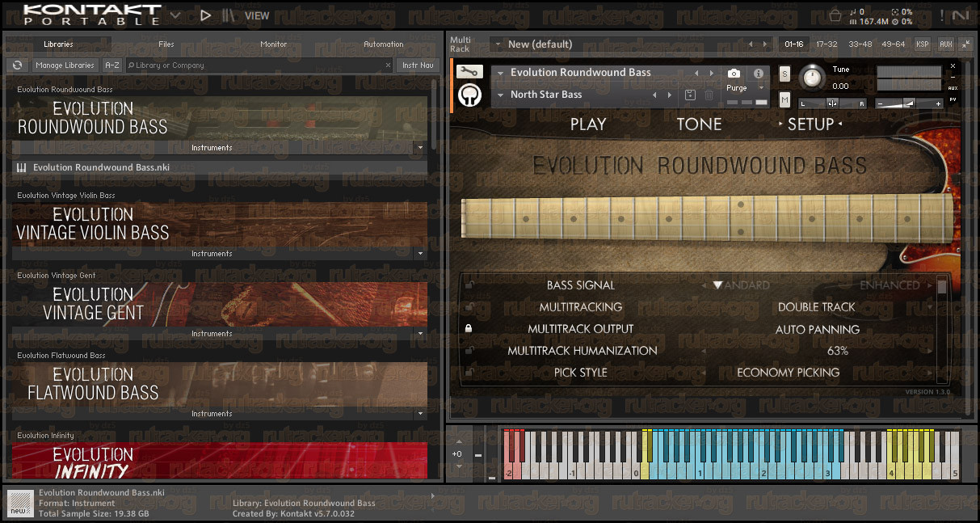Screen dimensions: 980x523
Task: Open the shop bag icon in header
Action: [835, 15]
